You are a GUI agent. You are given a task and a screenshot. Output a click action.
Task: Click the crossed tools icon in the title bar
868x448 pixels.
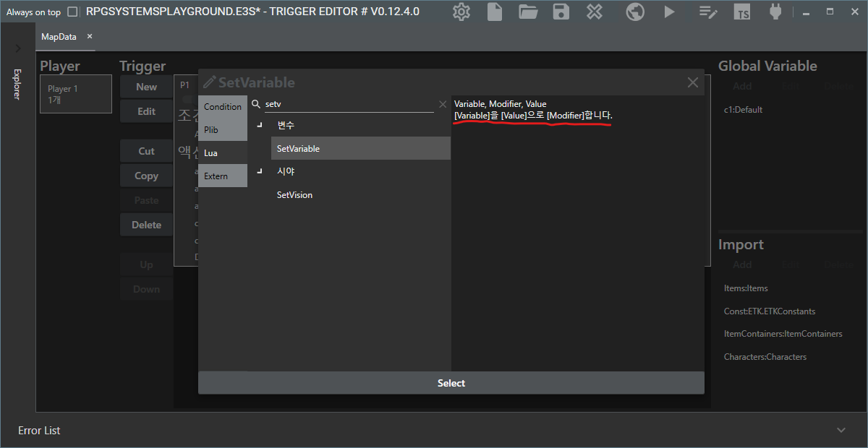coord(594,12)
